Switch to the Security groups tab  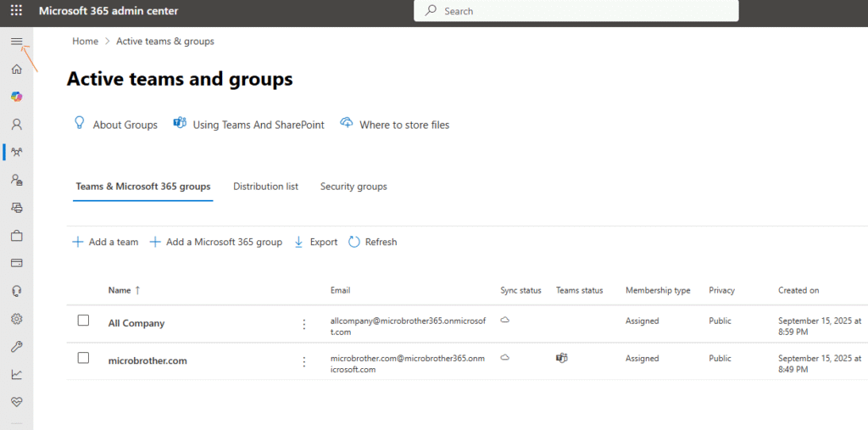click(x=353, y=187)
